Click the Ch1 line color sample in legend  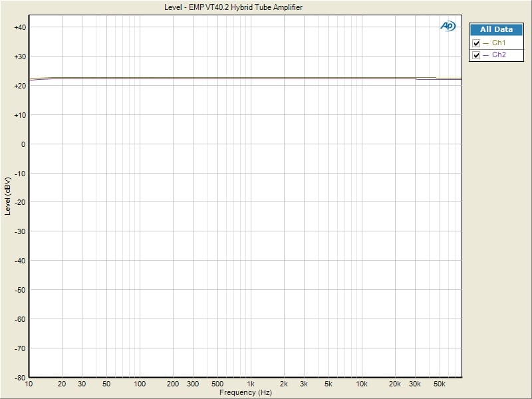tap(486, 43)
